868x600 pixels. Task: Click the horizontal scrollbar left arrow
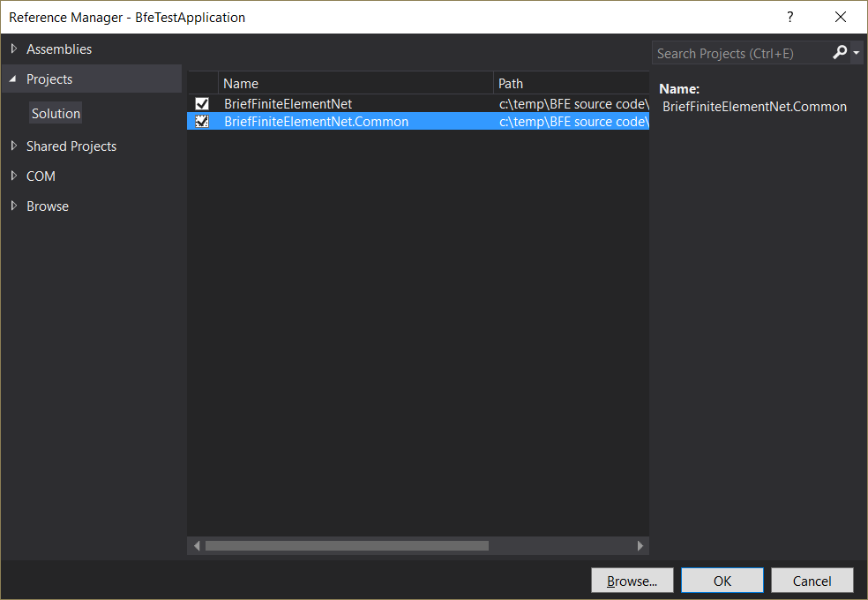[197, 546]
